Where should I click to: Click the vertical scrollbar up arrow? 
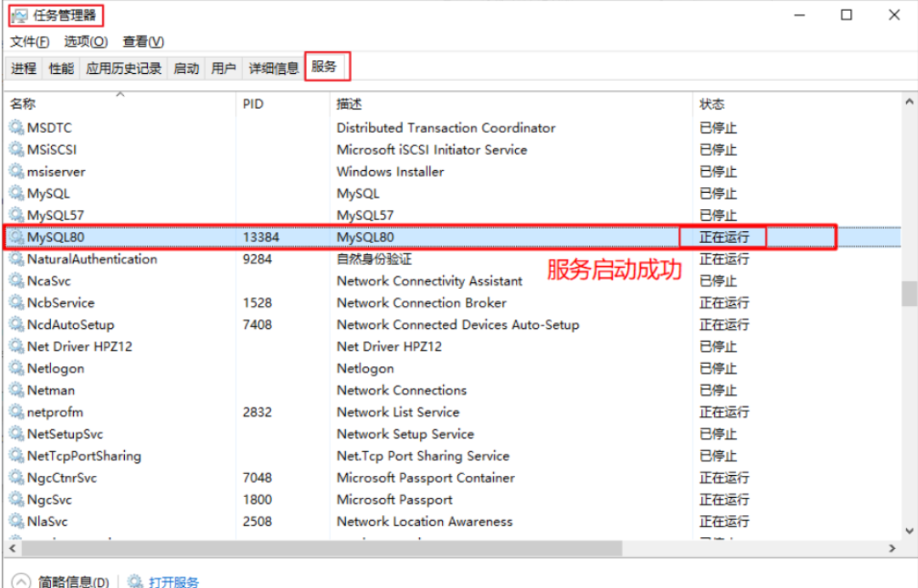click(909, 102)
